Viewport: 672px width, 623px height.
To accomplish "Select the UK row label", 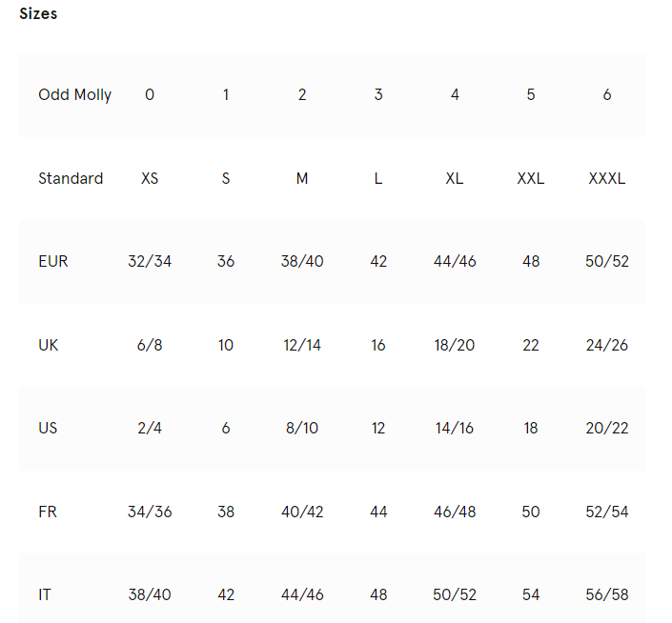I will (48, 345).
